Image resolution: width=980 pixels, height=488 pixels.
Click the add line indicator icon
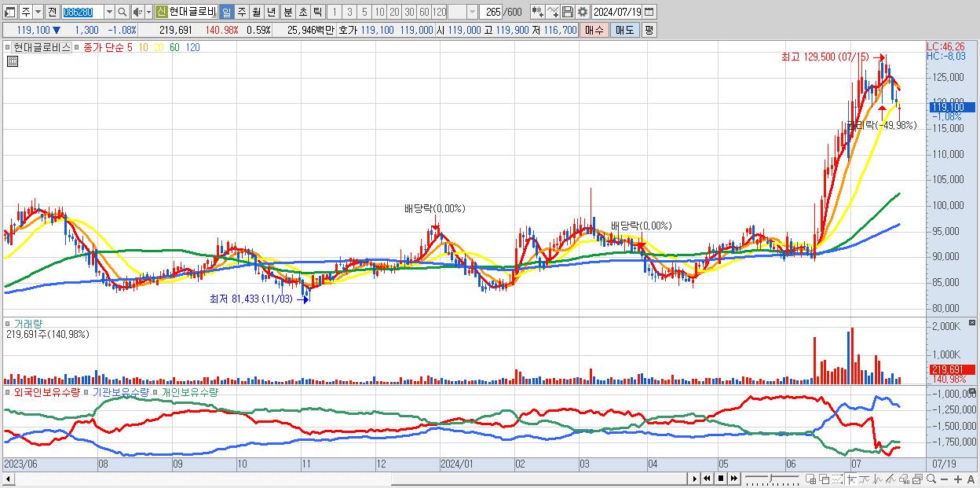(553, 13)
